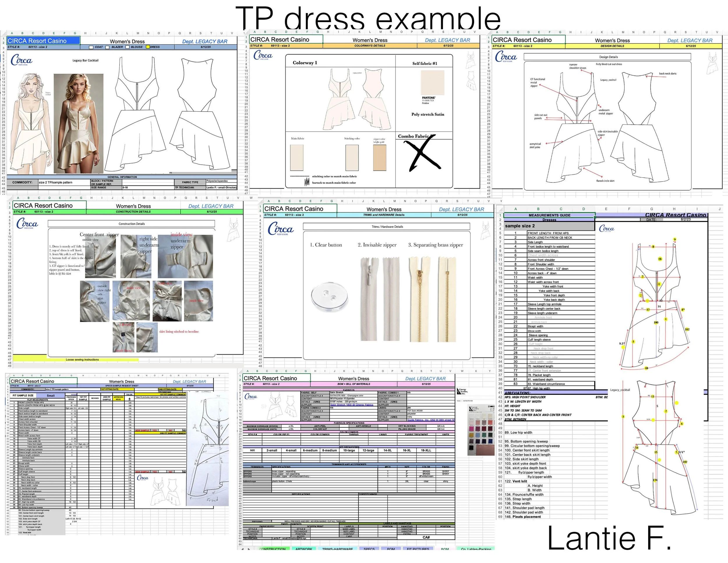Tick the BLOUSE checkbox
The image size is (728, 563).
pos(127,47)
